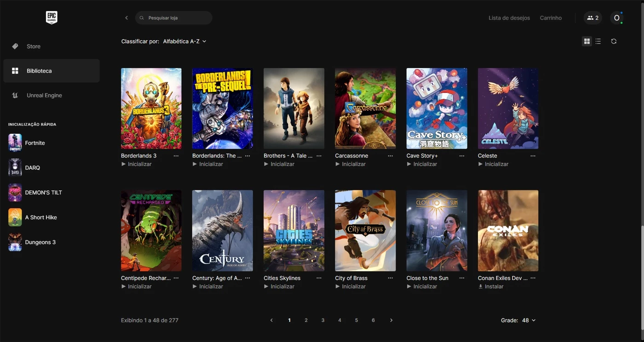Click the Pesquisar loja search field
This screenshot has width=644, height=342.
(x=174, y=18)
